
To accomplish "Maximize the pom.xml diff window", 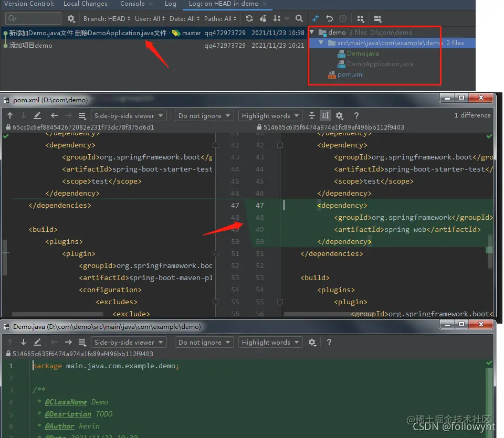I will click(461, 98).
